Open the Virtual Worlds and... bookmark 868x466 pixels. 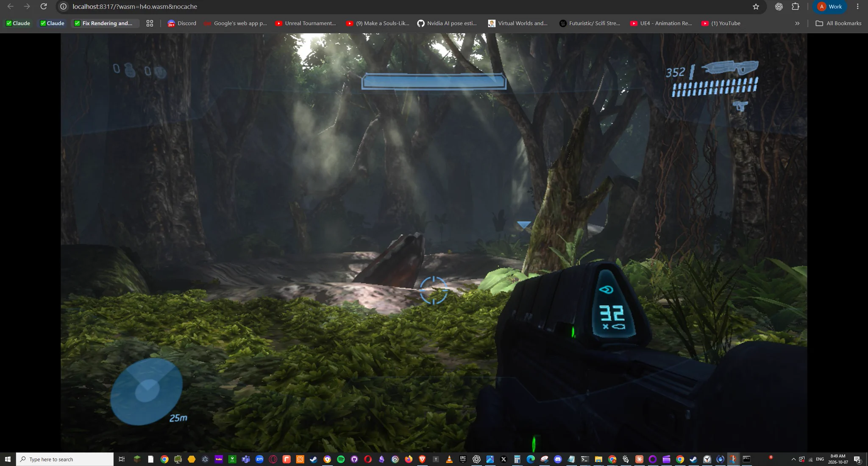pos(518,23)
